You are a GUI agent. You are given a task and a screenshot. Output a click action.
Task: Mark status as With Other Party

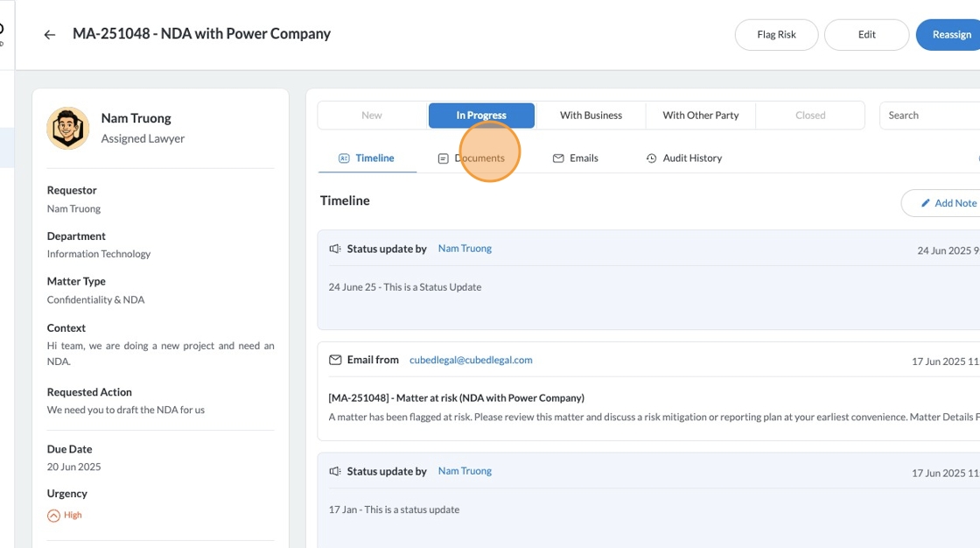(x=700, y=116)
